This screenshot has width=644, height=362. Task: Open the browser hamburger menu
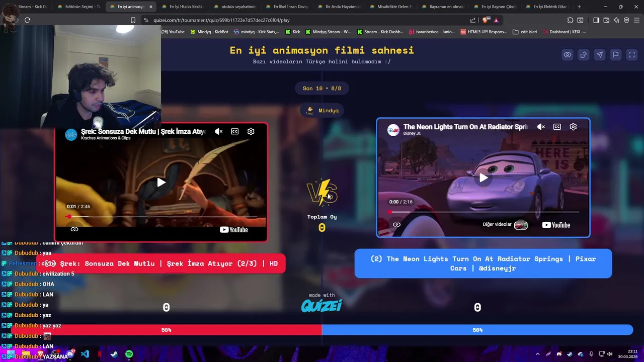click(x=636, y=20)
